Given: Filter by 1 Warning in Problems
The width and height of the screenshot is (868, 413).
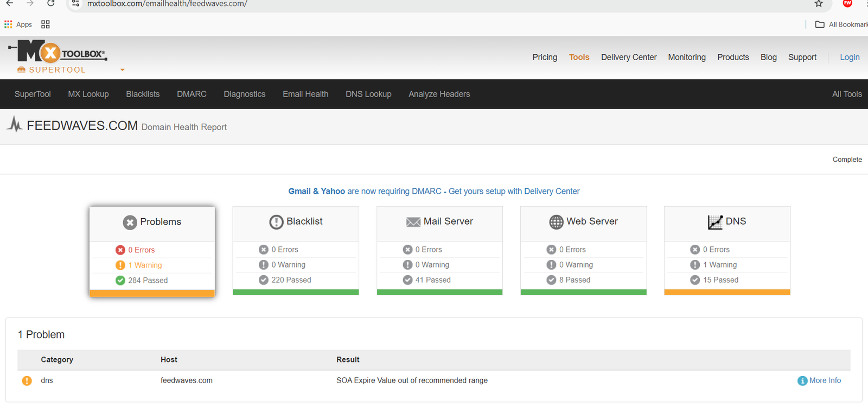Looking at the screenshot, I should click(145, 265).
